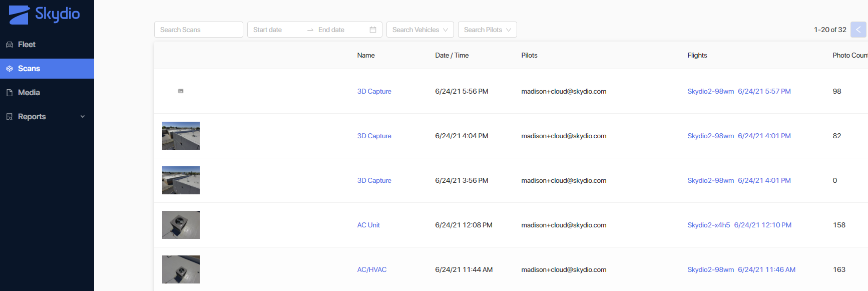Click the Fleet sidebar icon
Image resolution: width=868 pixels, height=291 pixels.
pos(10,45)
